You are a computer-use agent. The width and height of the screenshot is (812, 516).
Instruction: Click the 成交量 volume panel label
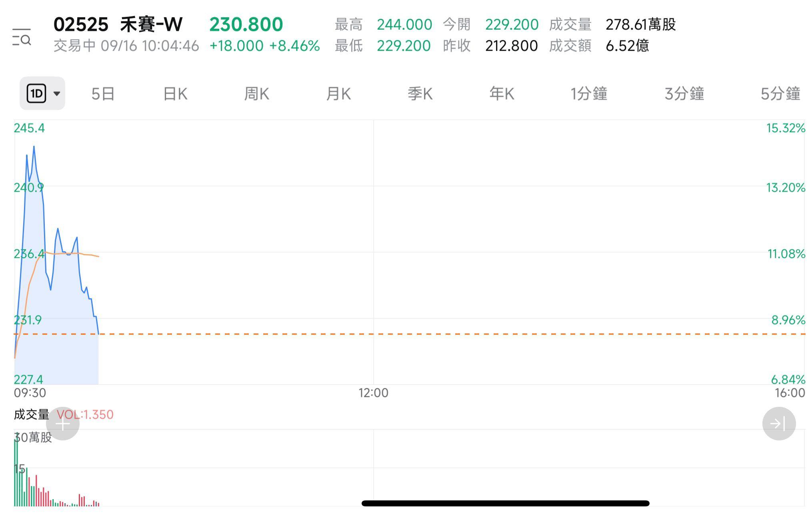pyautogui.click(x=32, y=415)
